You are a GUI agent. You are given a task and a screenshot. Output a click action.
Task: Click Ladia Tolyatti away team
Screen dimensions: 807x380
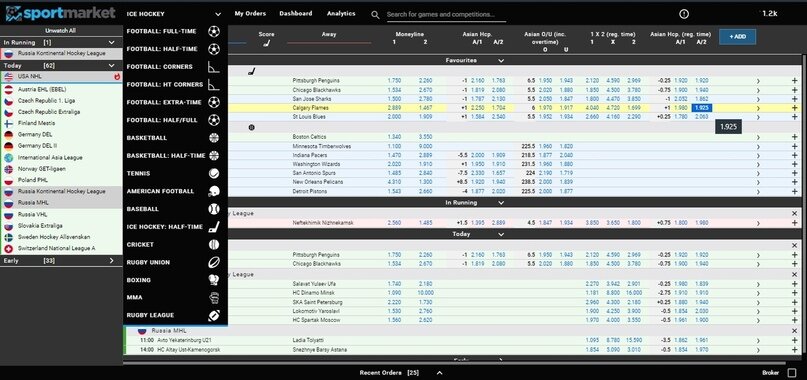coord(308,340)
